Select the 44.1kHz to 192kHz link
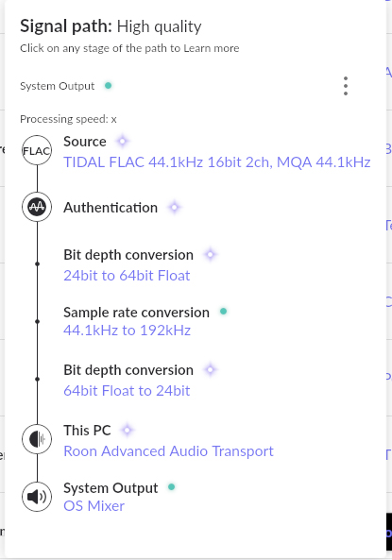Image resolution: width=392 pixels, height=560 pixels. coord(127,331)
